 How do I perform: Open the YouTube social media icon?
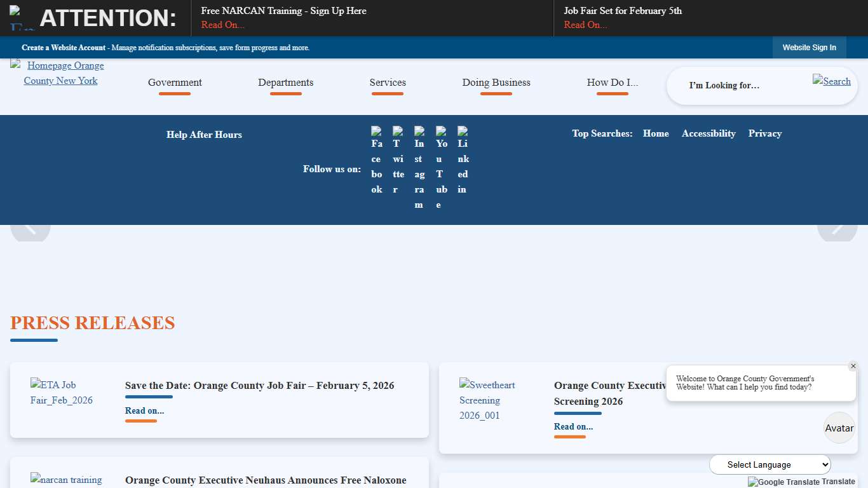click(441, 168)
